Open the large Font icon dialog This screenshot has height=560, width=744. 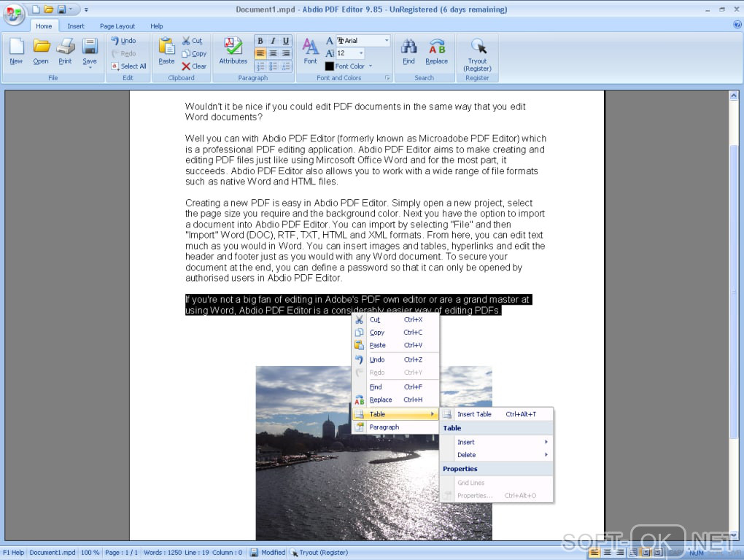[310, 51]
